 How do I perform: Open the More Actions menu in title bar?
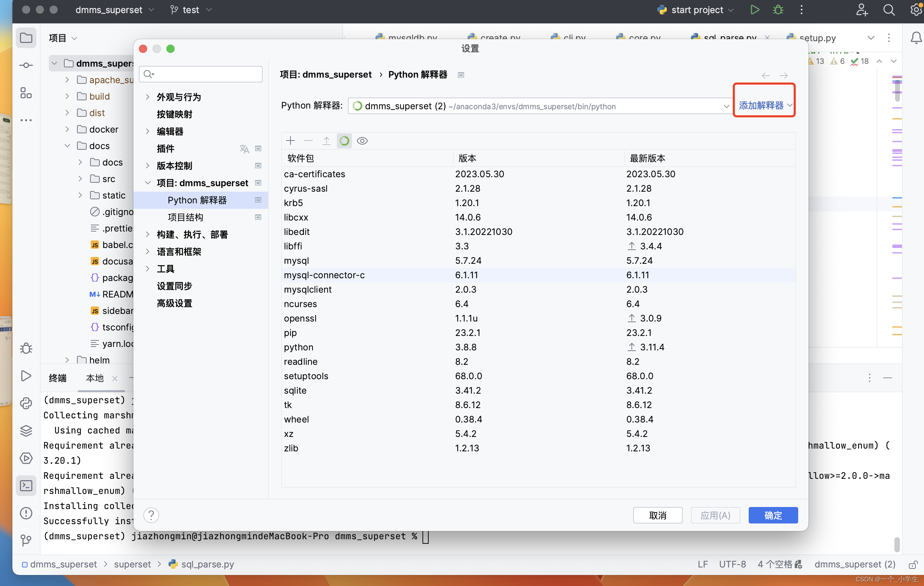(x=802, y=10)
